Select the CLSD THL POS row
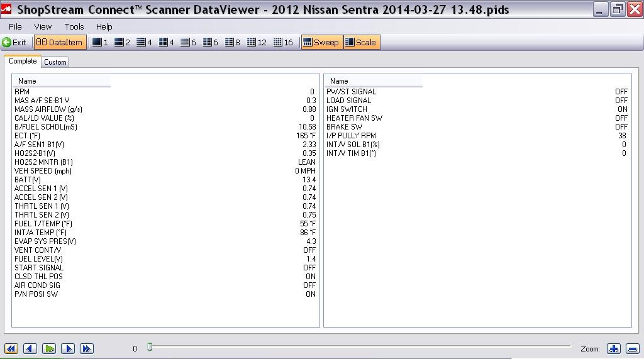Screen dimensions: 644x359 pyautogui.click(x=165, y=277)
